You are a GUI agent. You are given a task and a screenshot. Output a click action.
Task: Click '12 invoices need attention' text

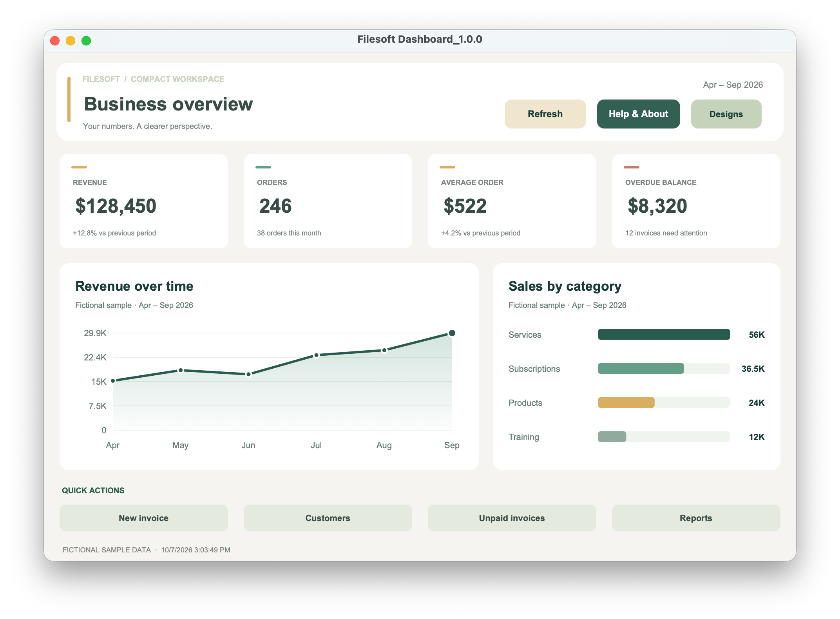[x=666, y=233]
